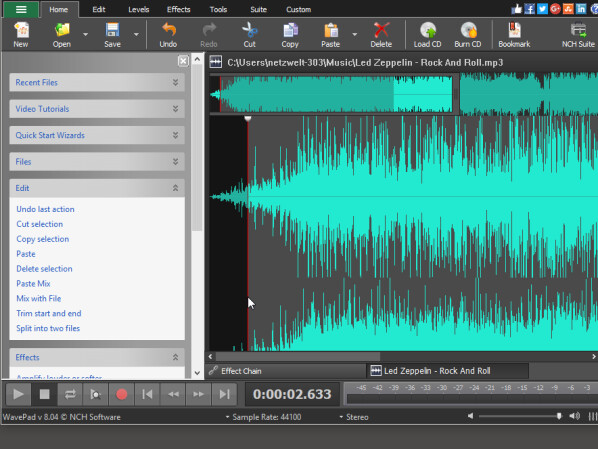Play the audio
This screenshot has width=598, height=449.
tap(18, 394)
